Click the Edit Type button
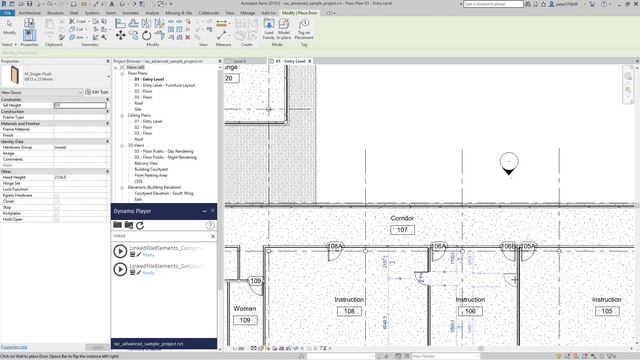 (x=97, y=92)
